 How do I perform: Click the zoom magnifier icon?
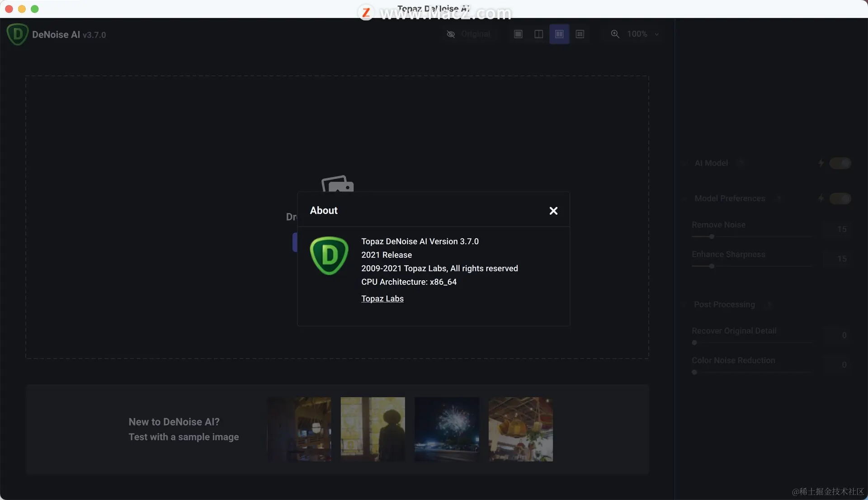point(615,34)
